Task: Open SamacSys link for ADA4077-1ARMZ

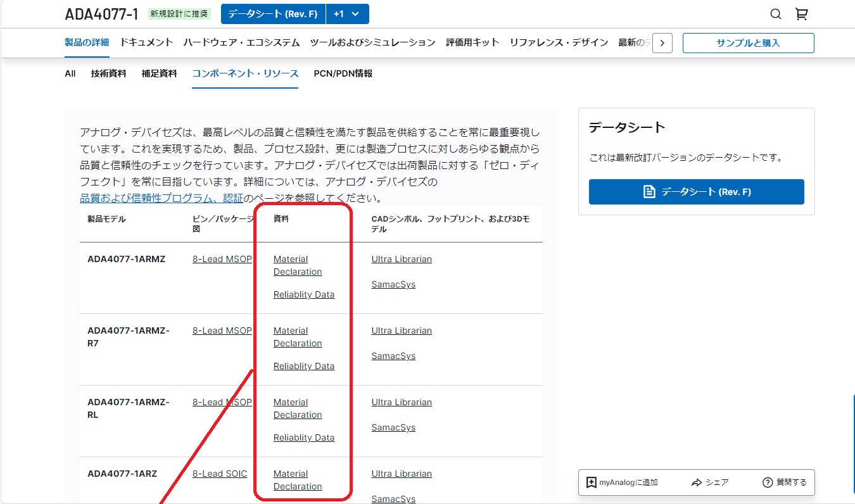Action: pos(393,284)
